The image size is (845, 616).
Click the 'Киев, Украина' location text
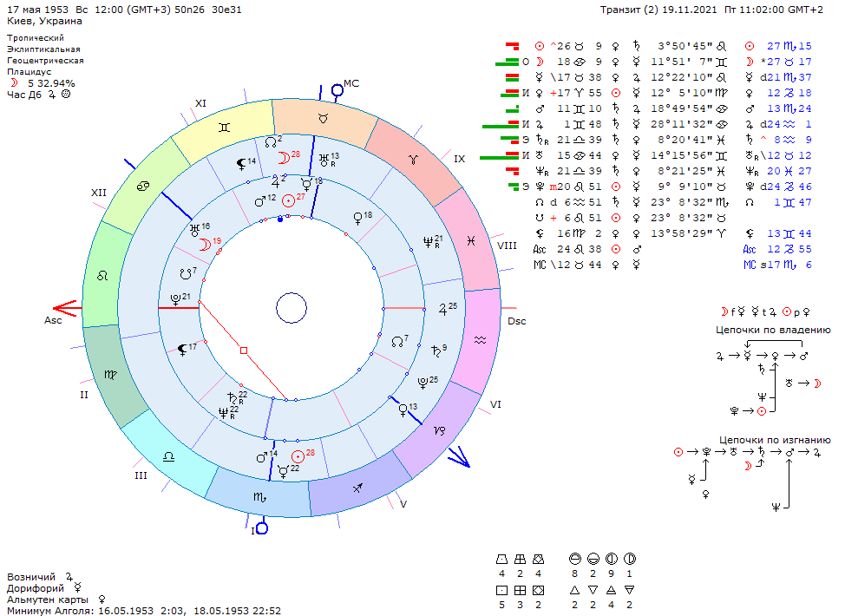pyautogui.click(x=45, y=21)
